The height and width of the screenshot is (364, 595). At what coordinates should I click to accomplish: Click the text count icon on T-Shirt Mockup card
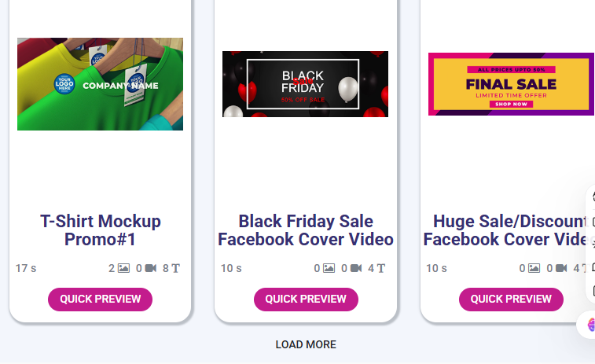[x=175, y=268]
